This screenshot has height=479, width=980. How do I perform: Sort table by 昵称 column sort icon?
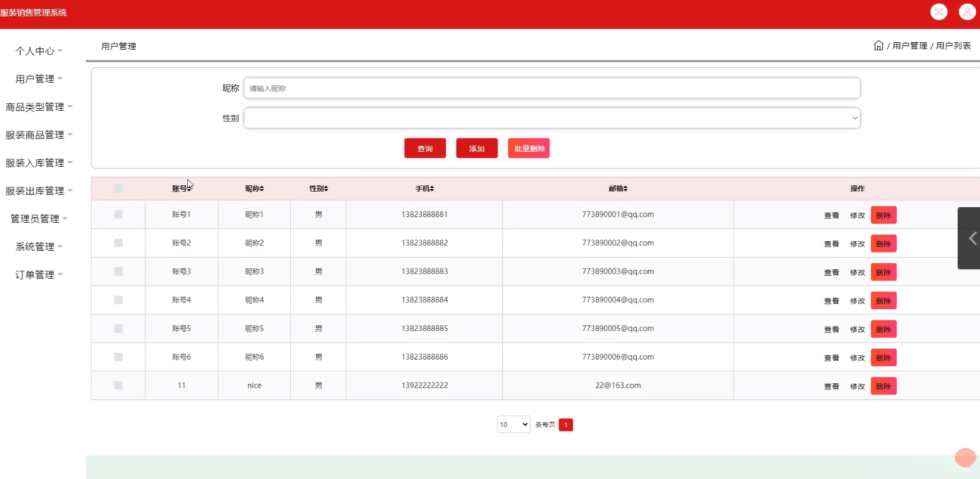262,188
